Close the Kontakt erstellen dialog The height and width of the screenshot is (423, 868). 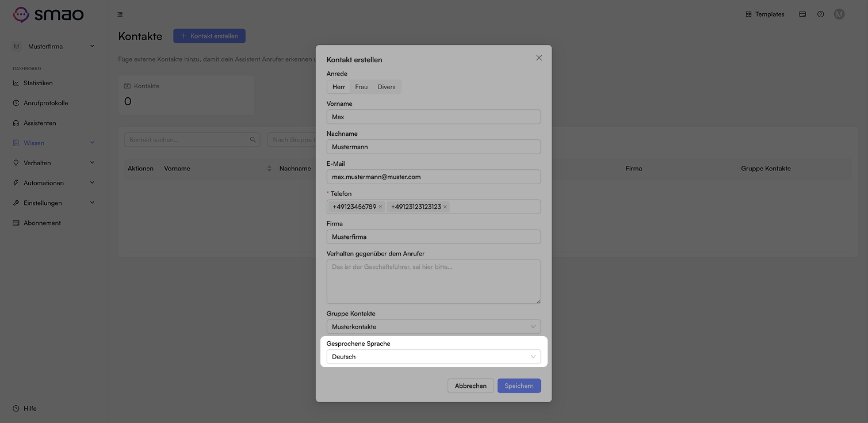pos(539,58)
